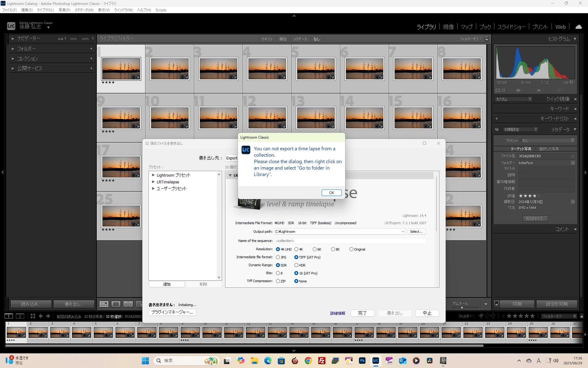Select HDR dynamic range option
Viewport: 588px width, 368px height.
[x=296, y=265]
